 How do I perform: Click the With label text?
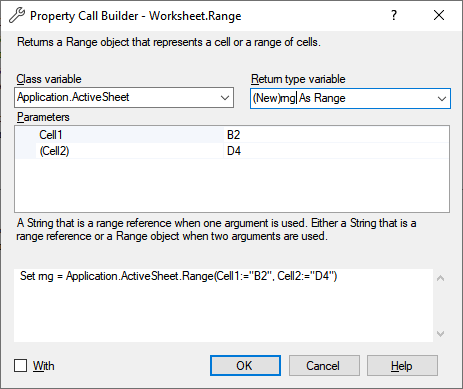point(43,366)
